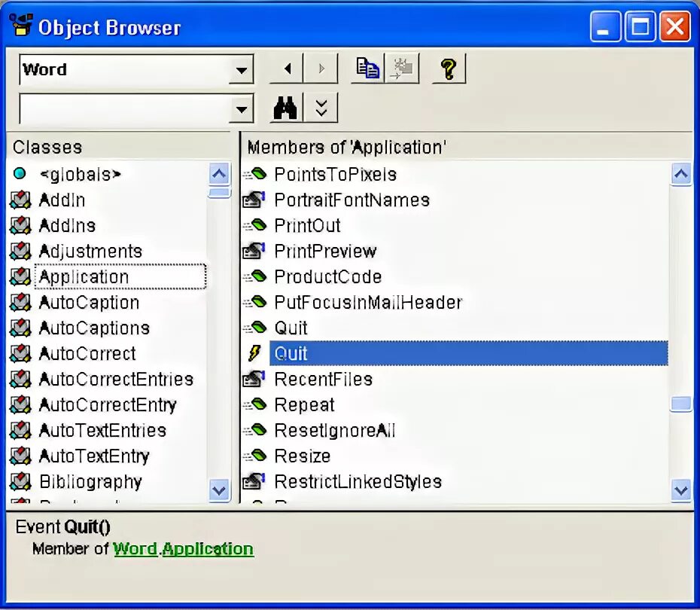This screenshot has height=610, width=700.
Task: Click Classes list scroll down arrow
Action: coord(219,490)
